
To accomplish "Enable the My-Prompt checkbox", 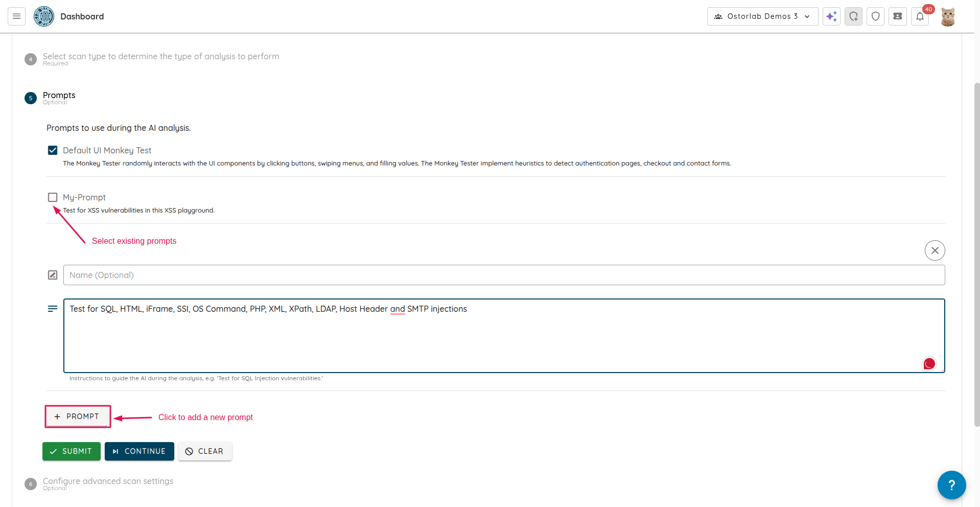I will 53,197.
